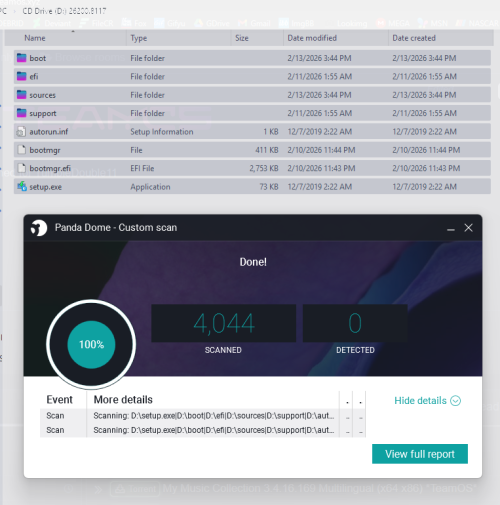Click the bootmgr file icon
Viewport: 500px width, 505px height.
point(21,150)
